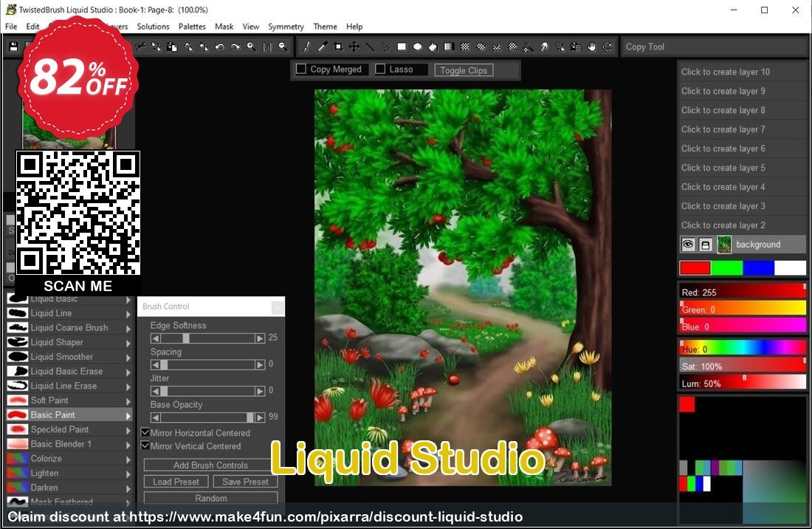Expand the Liquid Line Erase submenu arrow
Viewport: 812px width, 529px height.
tap(128, 386)
